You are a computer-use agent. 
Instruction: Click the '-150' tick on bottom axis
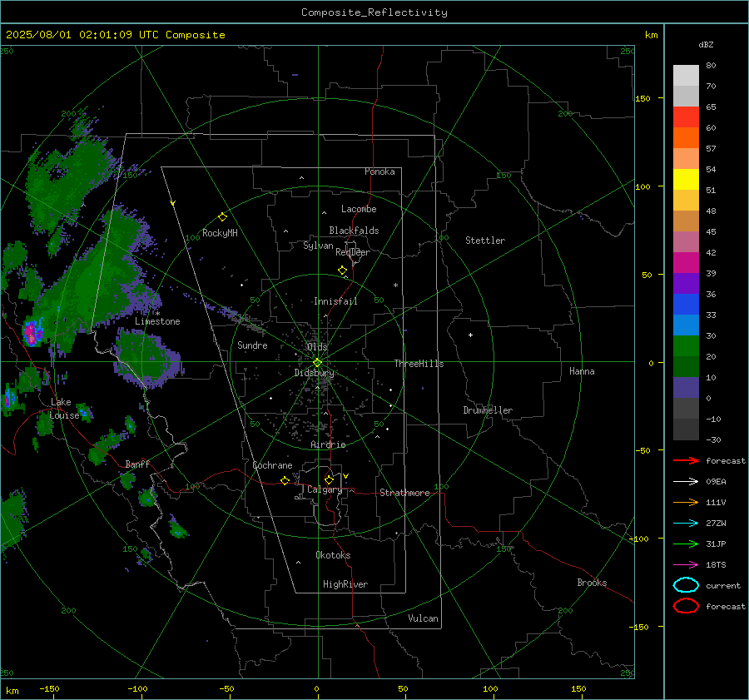pos(49,688)
